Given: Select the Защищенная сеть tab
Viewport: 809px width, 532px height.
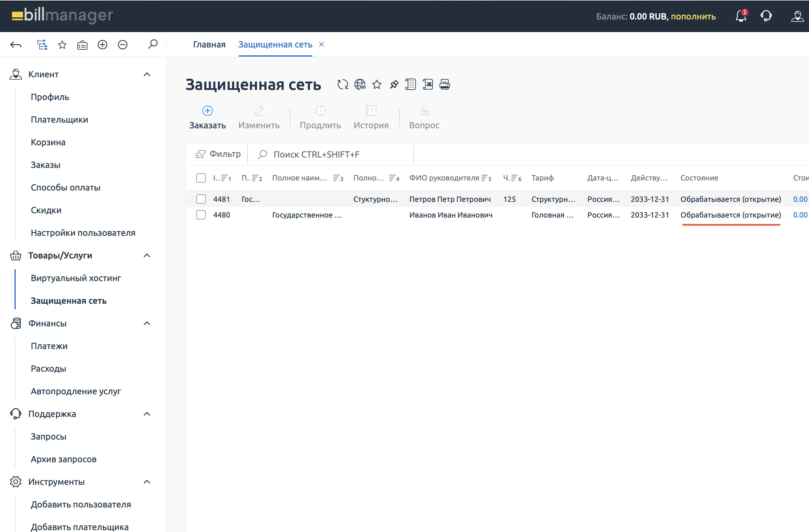Looking at the screenshot, I should 275,45.
